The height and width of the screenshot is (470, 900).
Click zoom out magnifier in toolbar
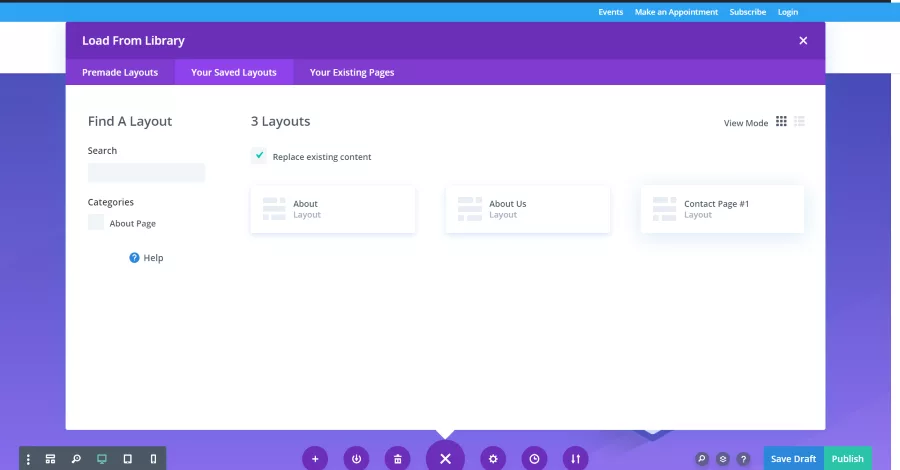coord(76,459)
